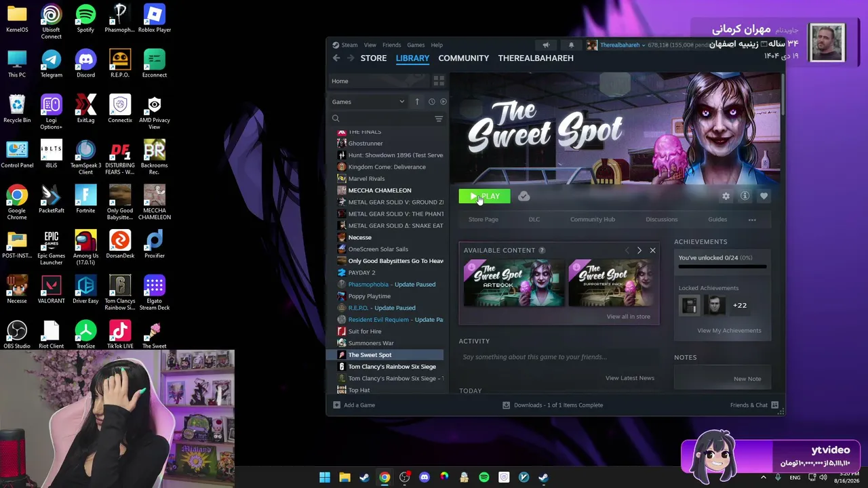Open the notifications bell icon

(571, 45)
